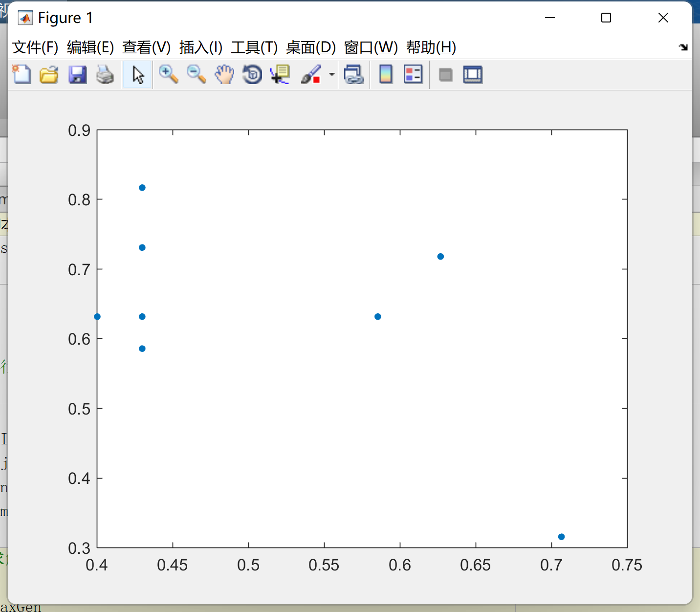Click the 0.55 x-axis tick label

(324, 565)
